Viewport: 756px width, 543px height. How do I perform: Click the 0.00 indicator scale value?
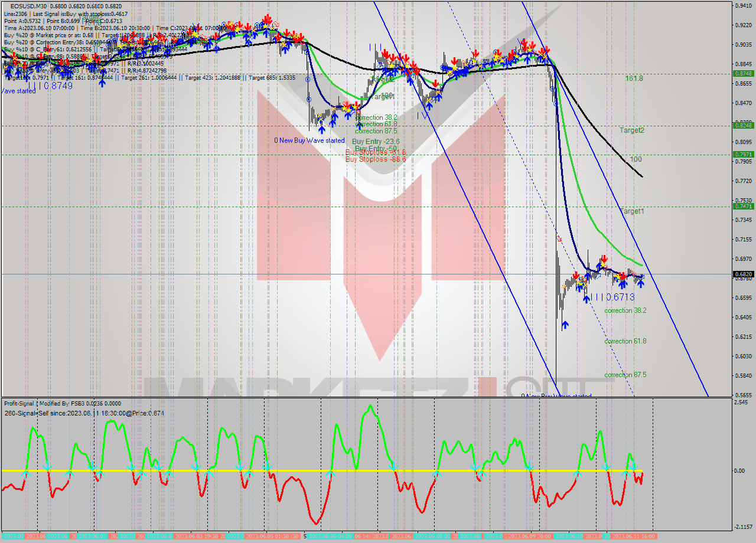point(739,471)
